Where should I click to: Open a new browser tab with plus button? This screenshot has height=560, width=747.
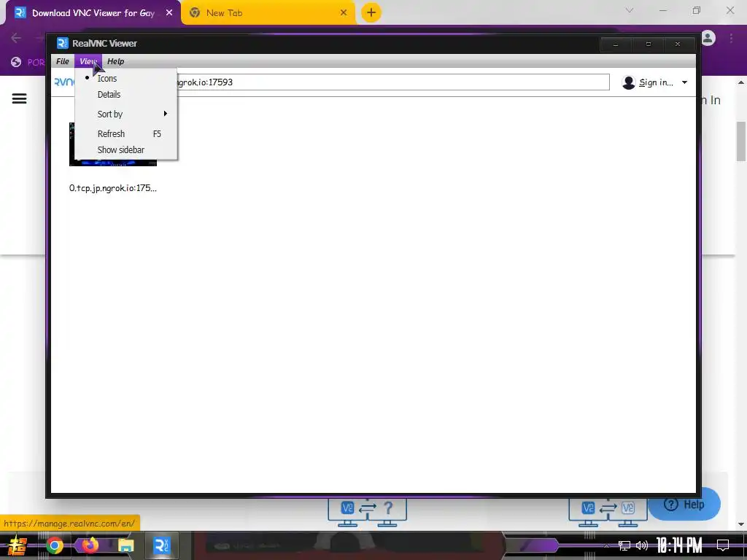[x=371, y=13]
